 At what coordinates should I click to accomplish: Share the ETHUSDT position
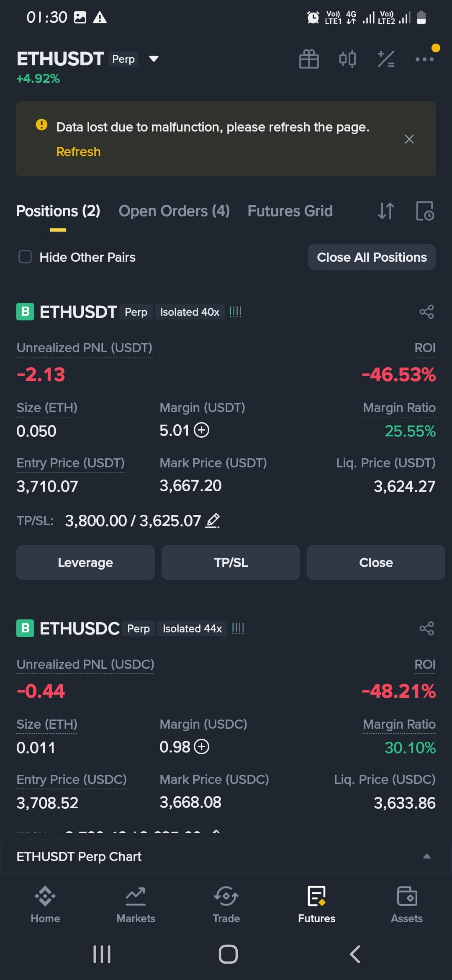click(426, 312)
